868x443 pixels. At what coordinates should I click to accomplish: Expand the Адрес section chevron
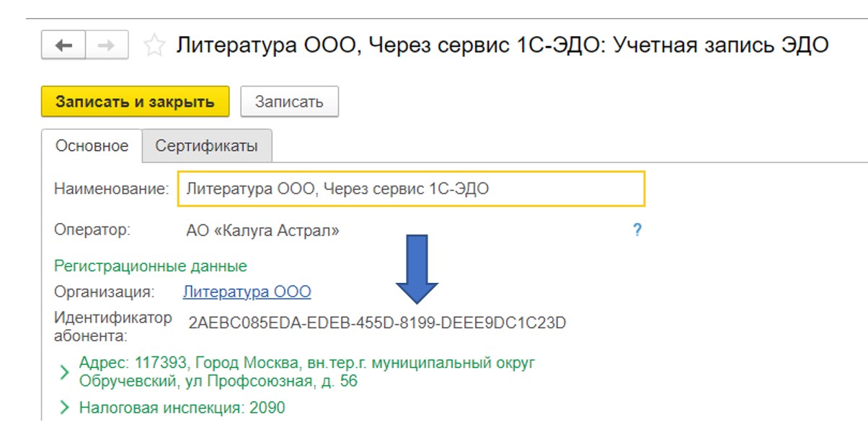tap(64, 372)
